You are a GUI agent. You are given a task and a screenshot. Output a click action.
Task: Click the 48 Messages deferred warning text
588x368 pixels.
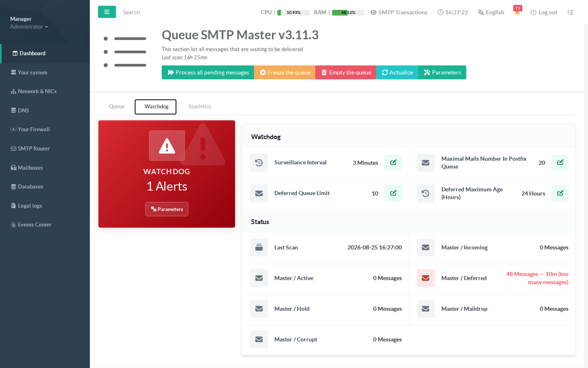click(537, 278)
